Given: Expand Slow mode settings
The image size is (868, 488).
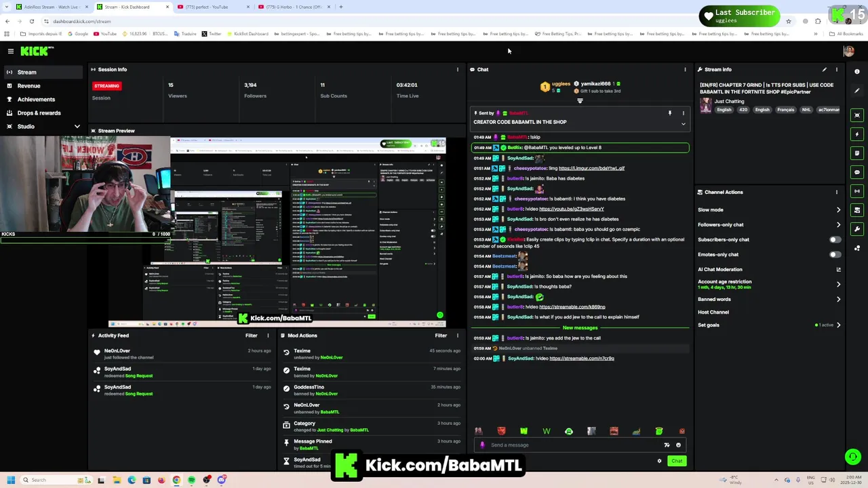Looking at the screenshot, I should tap(838, 209).
